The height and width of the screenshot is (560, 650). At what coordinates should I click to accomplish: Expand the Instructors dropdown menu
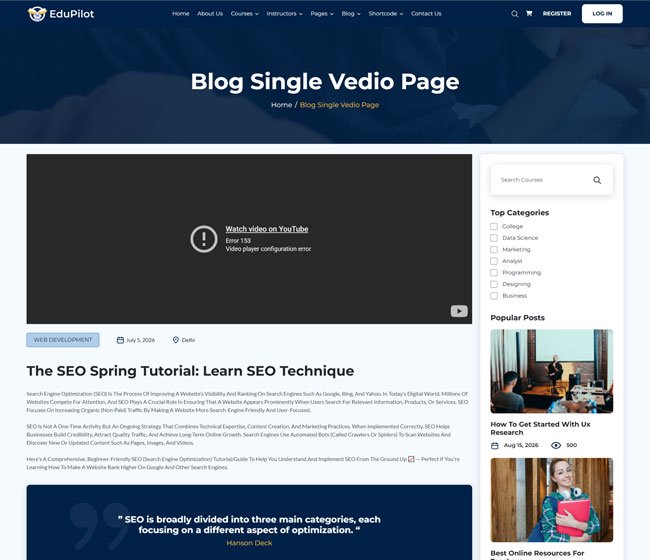(x=284, y=14)
